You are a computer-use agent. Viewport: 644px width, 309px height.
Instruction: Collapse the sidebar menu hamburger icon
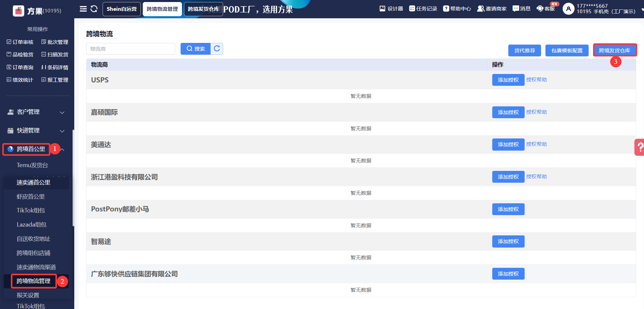[x=83, y=9]
